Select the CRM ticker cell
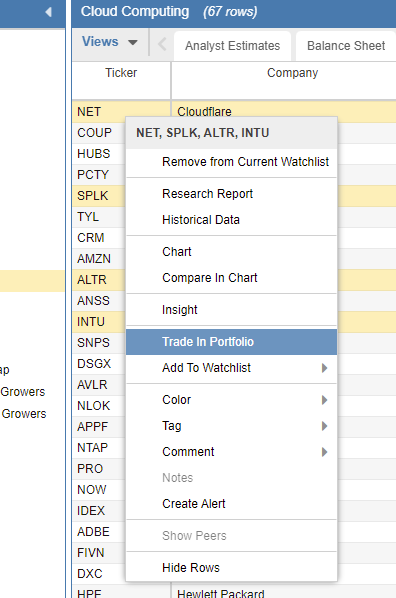The height and width of the screenshot is (598, 396). tap(99, 238)
